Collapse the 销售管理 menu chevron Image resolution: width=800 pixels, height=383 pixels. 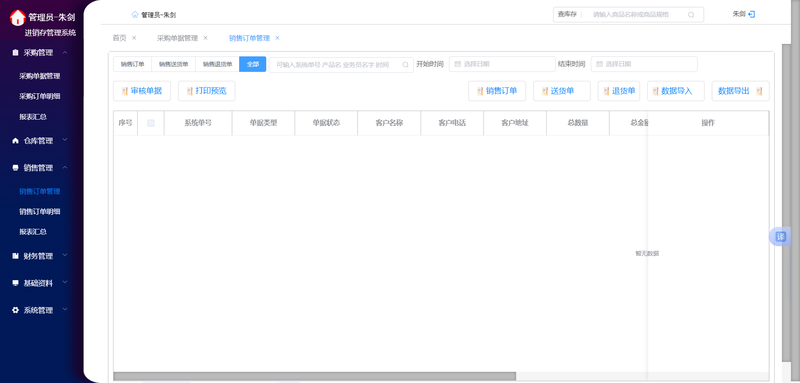pos(65,167)
